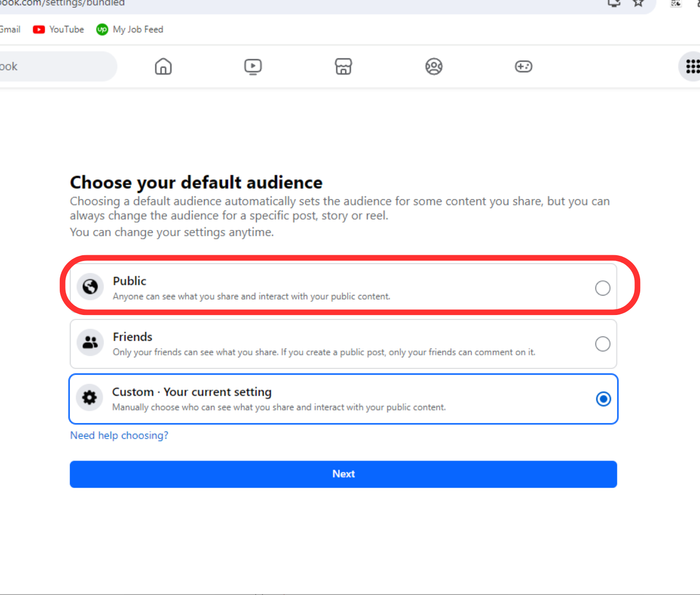Select the Friends audience radio button

[602, 344]
